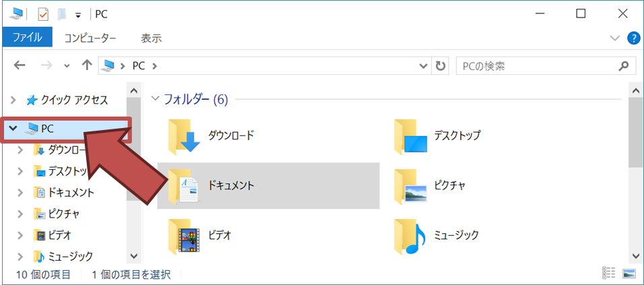
Task: Click the search magnifier icon
Action: coord(624,66)
